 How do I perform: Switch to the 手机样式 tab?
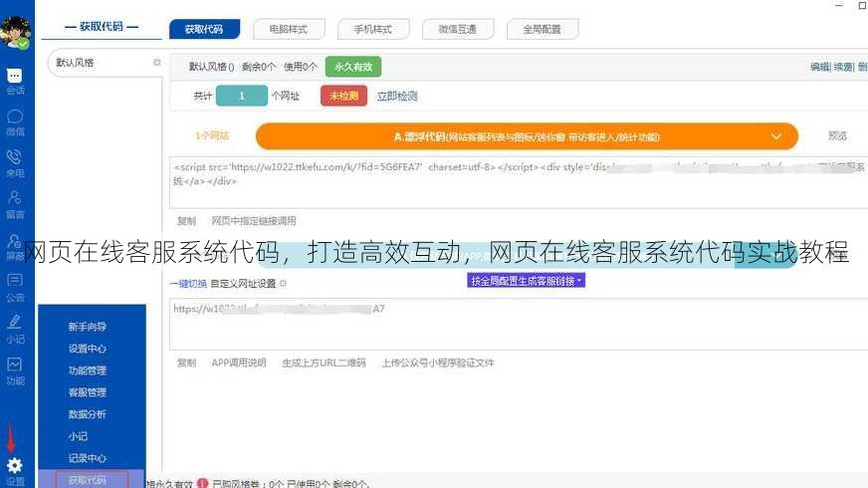tap(373, 29)
